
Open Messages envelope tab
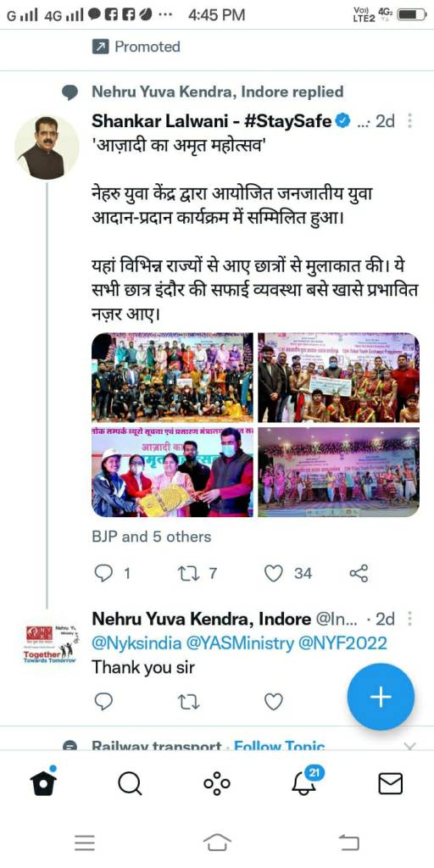click(390, 783)
